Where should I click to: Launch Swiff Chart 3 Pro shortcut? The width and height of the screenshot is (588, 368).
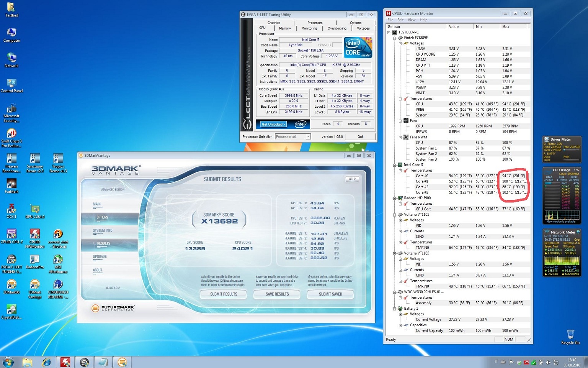(11, 138)
